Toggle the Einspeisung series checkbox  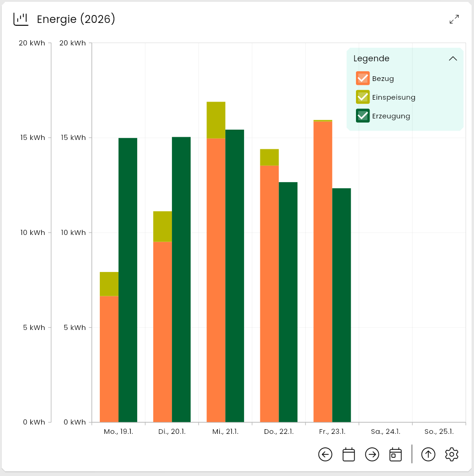tap(363, 97)
